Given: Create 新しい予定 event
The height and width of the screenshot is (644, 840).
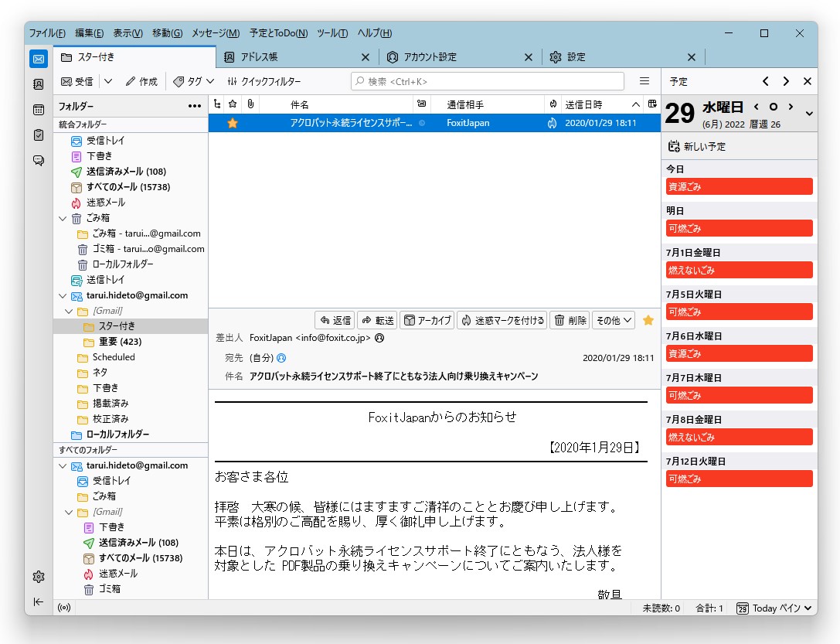Looking at the screenshot, I should coord(696,146).
